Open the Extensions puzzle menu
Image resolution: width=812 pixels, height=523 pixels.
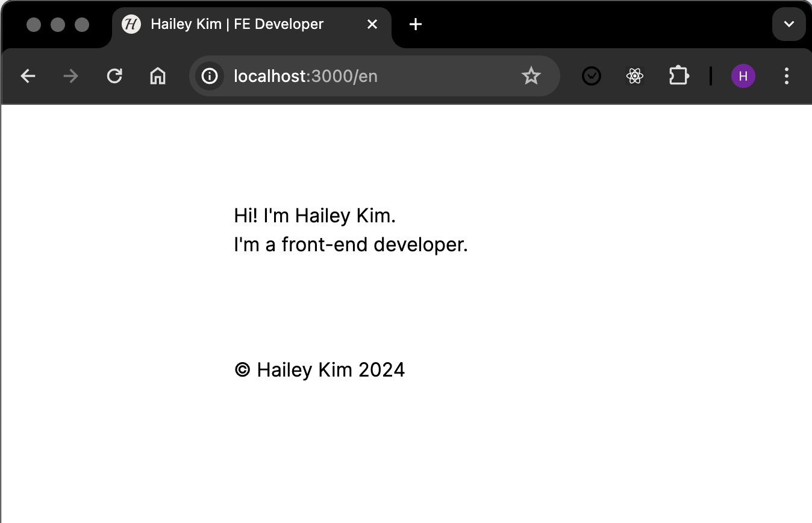click(678, 76)
